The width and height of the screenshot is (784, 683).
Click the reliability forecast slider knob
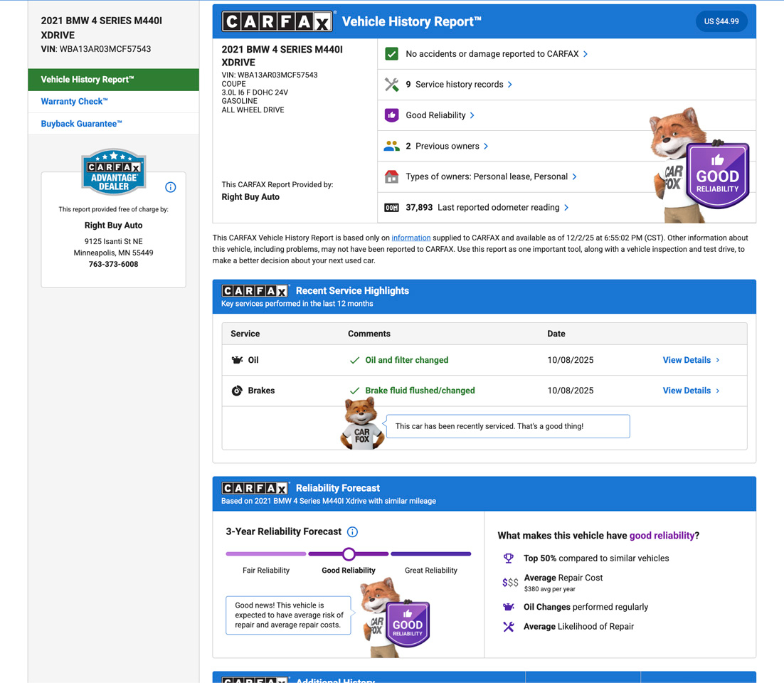(x=349, y=554)
